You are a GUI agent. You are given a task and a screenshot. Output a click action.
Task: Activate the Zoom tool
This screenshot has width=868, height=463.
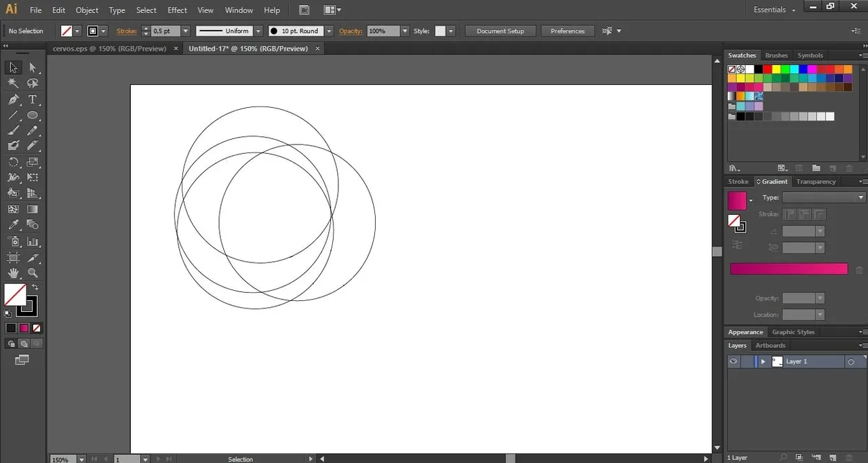pyautogui.click(x=32, y=273)
